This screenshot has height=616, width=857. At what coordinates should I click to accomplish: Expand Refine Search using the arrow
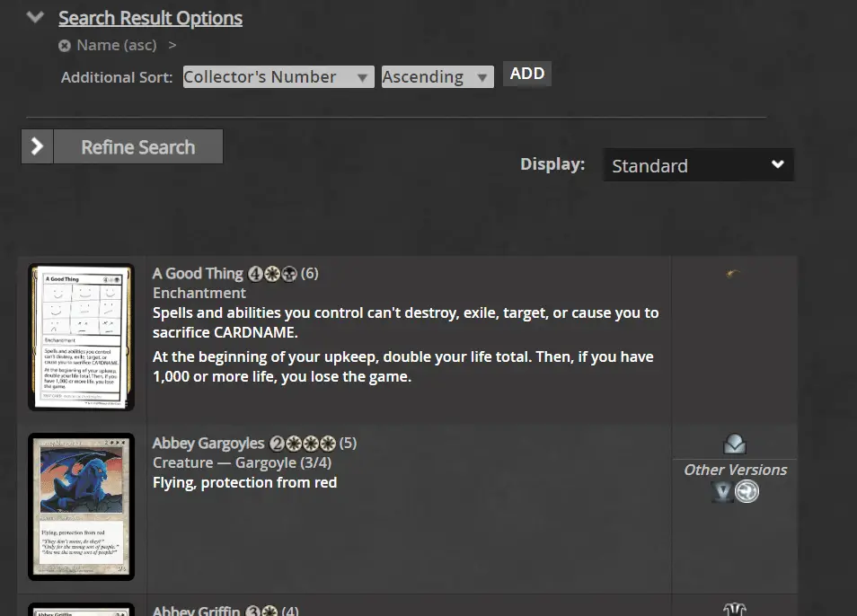click(x=37, y=146)
